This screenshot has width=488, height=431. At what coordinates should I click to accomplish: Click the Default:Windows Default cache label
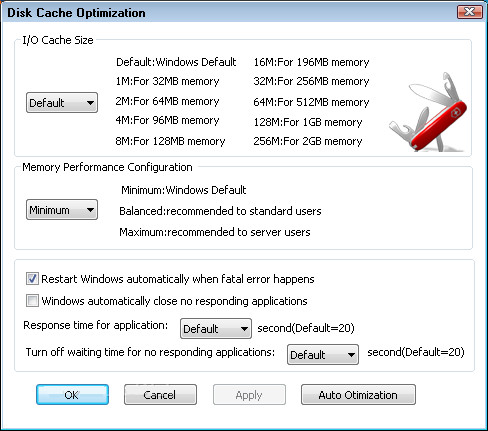(176, 62)
